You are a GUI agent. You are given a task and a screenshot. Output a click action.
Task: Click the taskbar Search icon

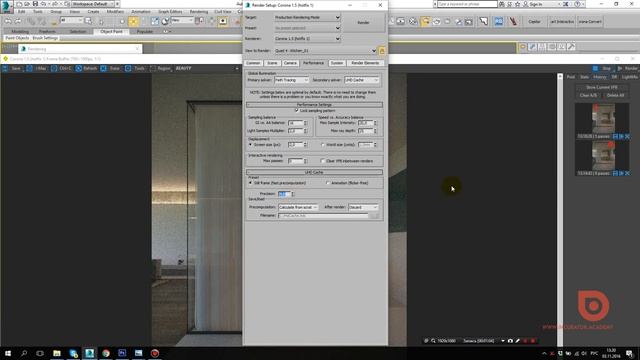click(x=24, y=353)
